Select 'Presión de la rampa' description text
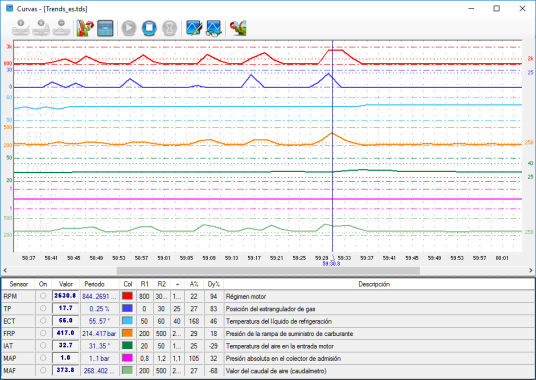 289,334
